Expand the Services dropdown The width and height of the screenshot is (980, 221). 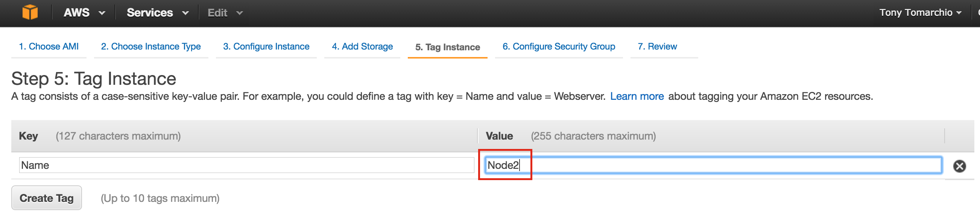tap(158, 13)
